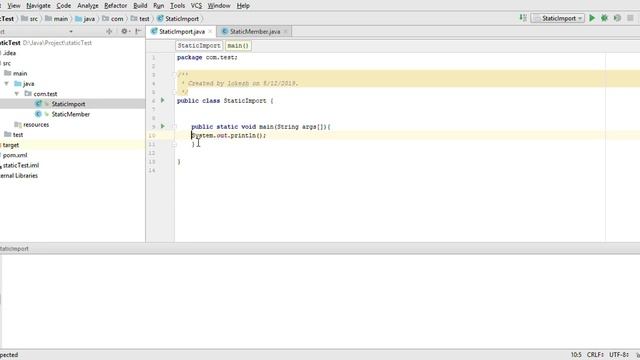Switch to the StaticMember.java tab
This screenshot has height=360, width=640.
pos(255,31)
